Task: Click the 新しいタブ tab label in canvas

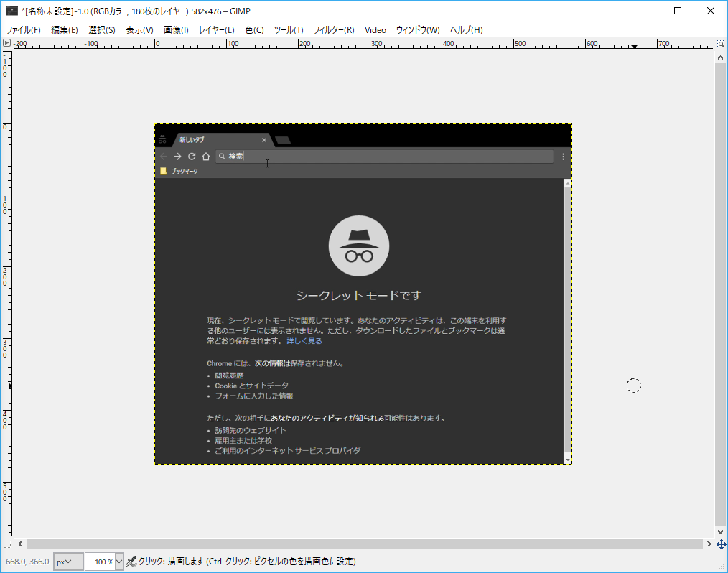Action: tap(192, 140)
